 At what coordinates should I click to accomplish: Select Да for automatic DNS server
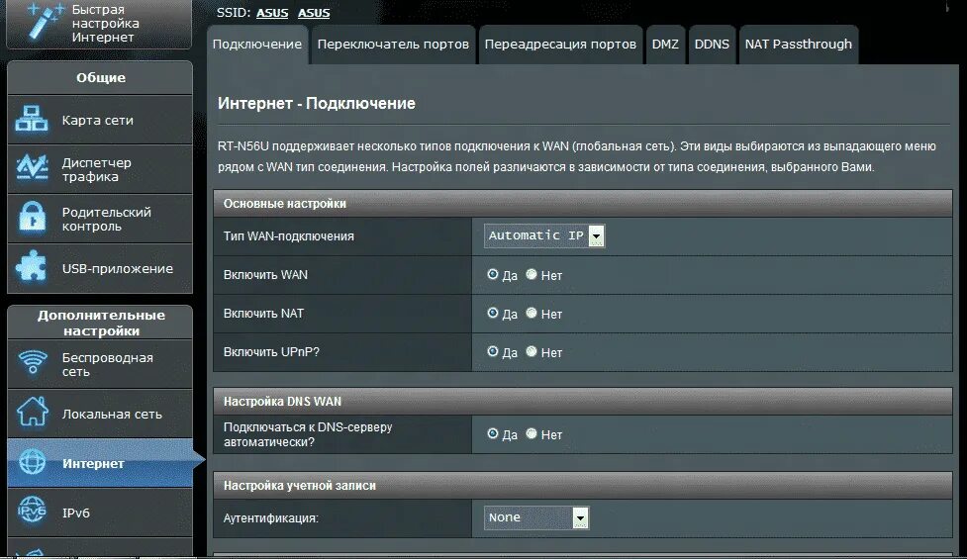(492, 433)
